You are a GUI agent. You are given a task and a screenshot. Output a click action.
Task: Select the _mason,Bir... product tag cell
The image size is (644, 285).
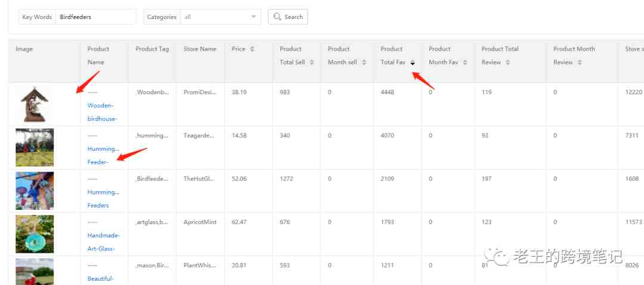pos(152,265)
